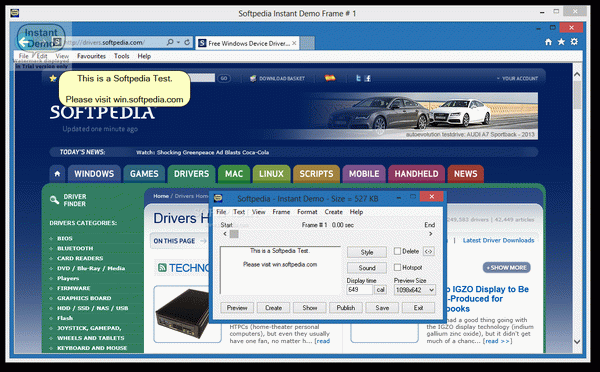Click the Display time input field
Image resolution: width=600 pixels, height=372 pixels.
(x=359, y=290)
